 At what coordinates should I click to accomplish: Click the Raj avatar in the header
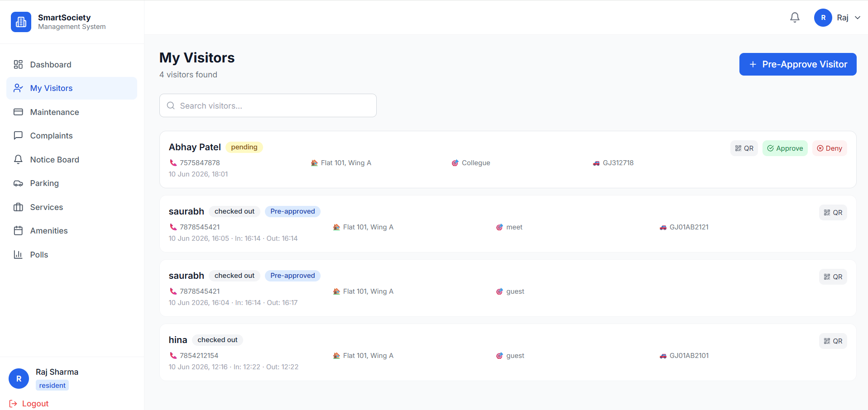pos(823,18)
